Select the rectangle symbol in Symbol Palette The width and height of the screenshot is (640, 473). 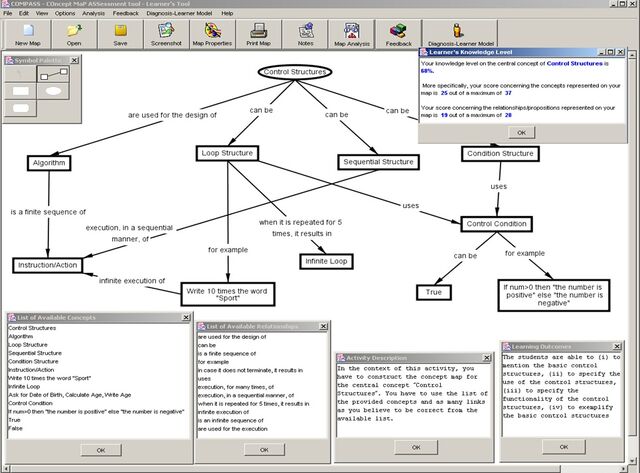(20, 91)
